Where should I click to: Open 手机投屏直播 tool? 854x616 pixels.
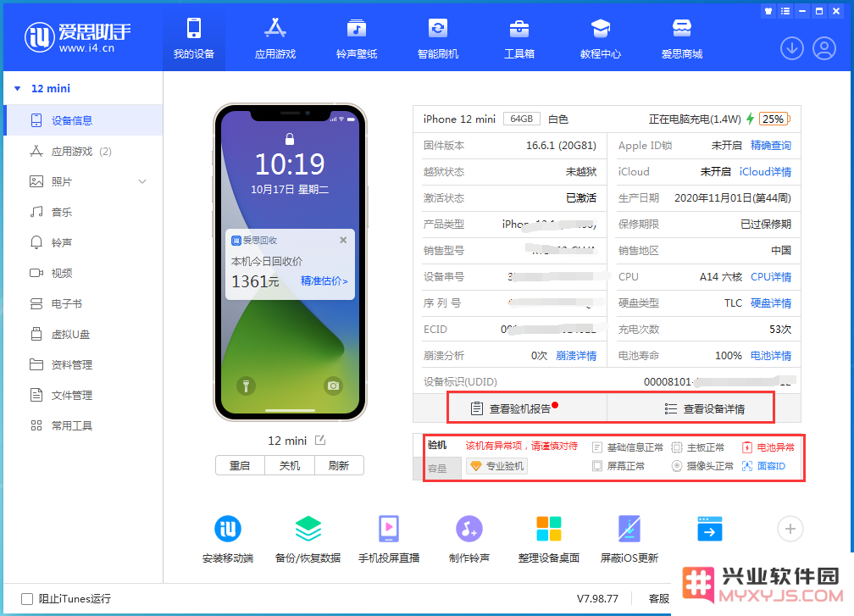389,539
